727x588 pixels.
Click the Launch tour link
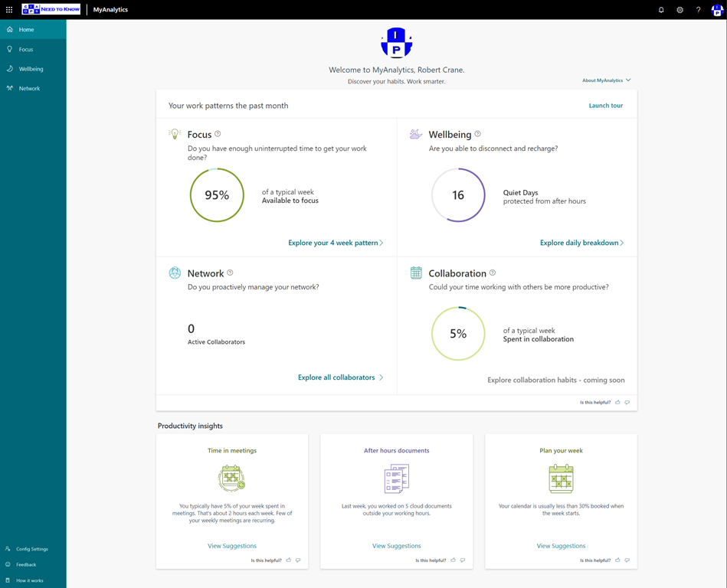click(605, 106)
